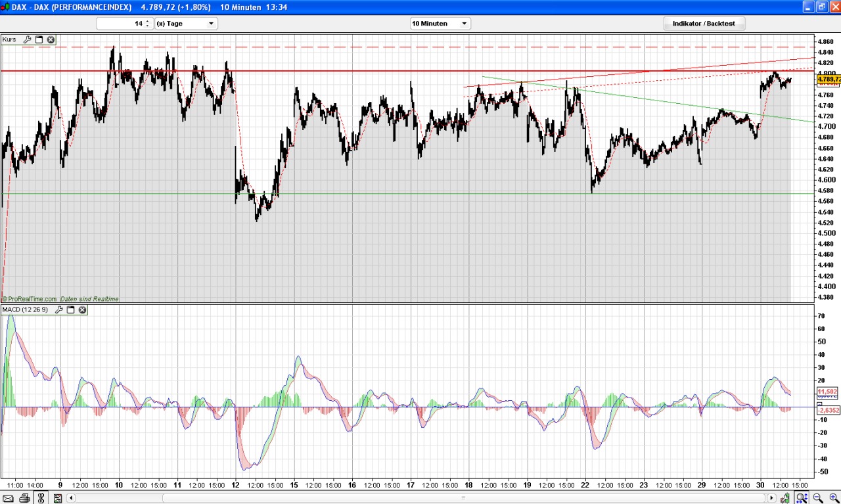Click the envelope icon in the bottom toolbar
The height and width of the screenshot is (504, 841).
click(x=8, y=498)
